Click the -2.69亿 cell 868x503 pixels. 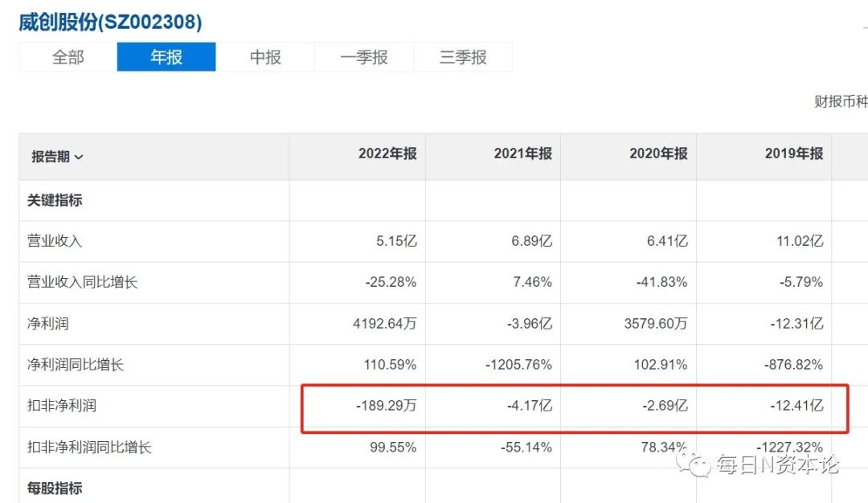point(665,406)
